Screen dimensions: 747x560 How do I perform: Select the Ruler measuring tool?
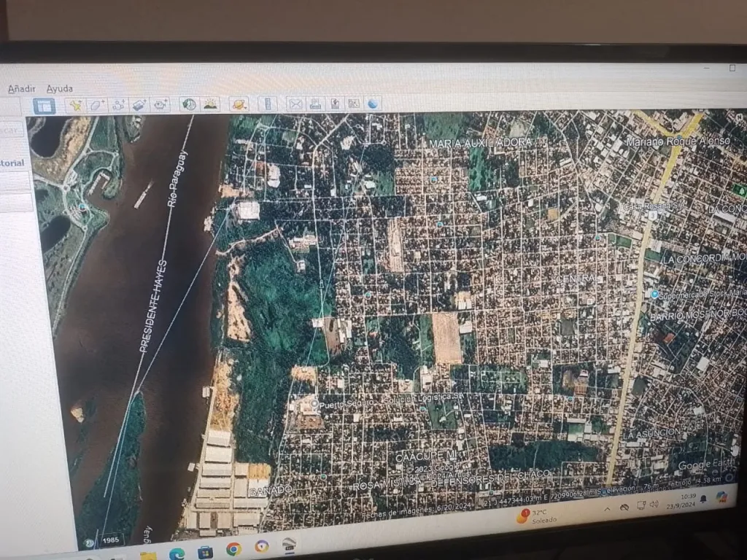click(x=268, y=104)
